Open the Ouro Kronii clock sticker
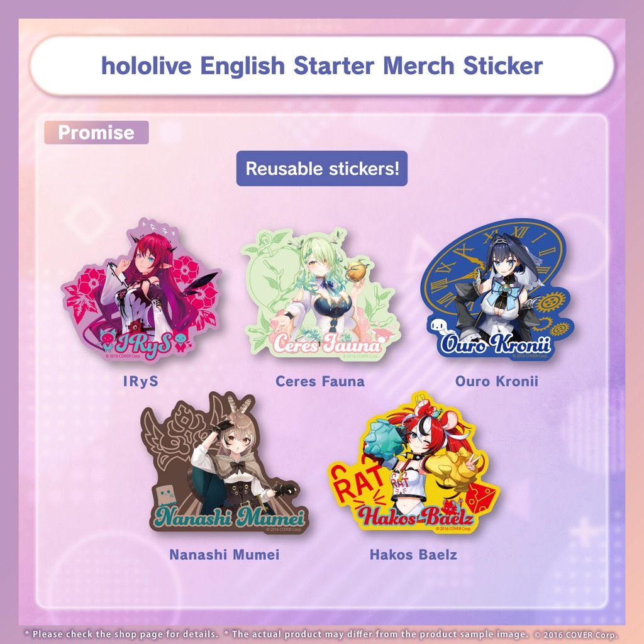The image size is (644, 644). (x=497, y=289)
